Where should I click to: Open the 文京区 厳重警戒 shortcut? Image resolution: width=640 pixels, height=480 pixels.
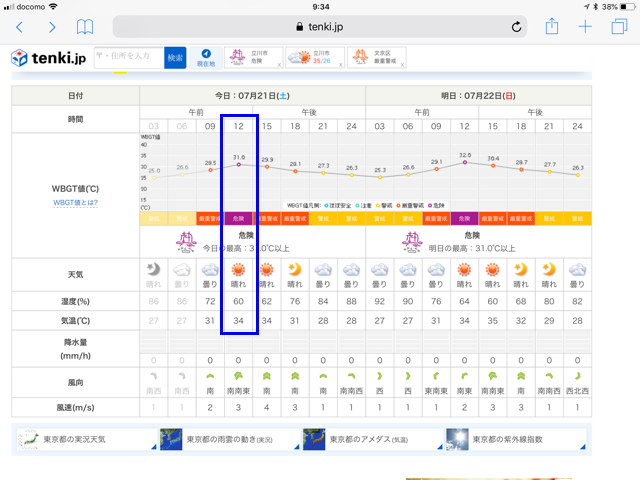373,58
